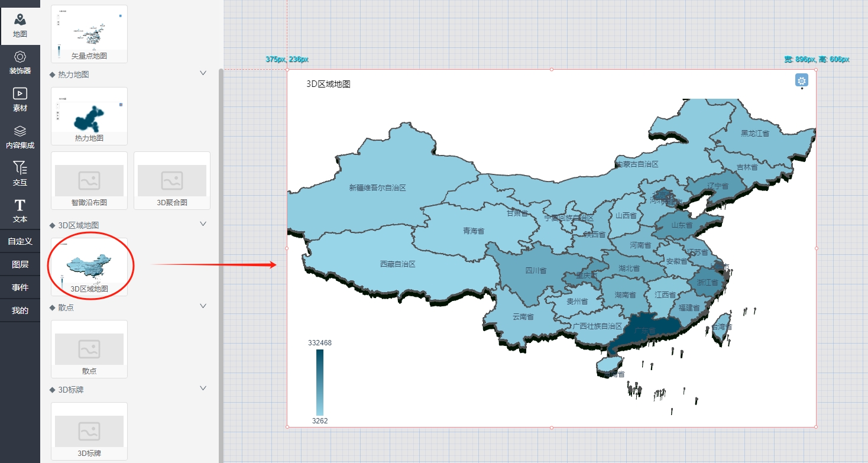Choose the 3D聚合图 component
This screenshot has height=463, width=868.
click(x=172, y=180)
